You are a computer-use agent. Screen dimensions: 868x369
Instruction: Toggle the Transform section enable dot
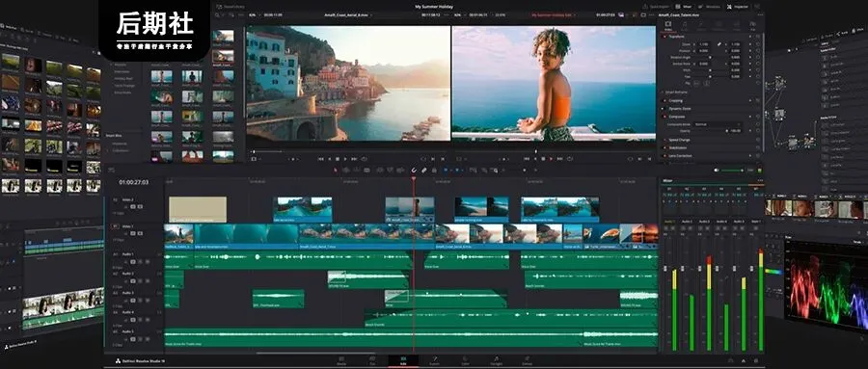(665, 36)
